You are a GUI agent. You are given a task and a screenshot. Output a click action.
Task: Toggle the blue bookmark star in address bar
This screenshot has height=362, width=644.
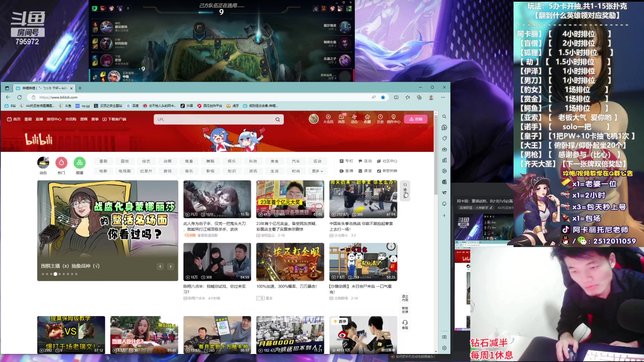pyautogui.click(x=383, y=97)
